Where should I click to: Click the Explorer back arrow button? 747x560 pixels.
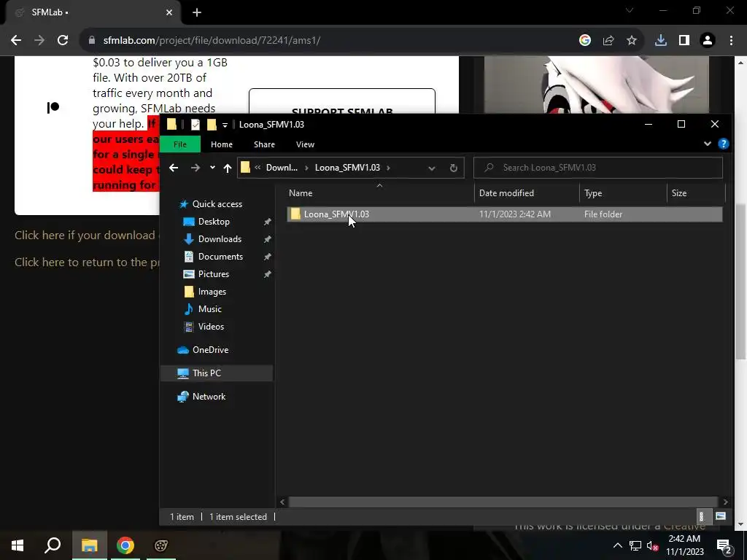point(174,168)
